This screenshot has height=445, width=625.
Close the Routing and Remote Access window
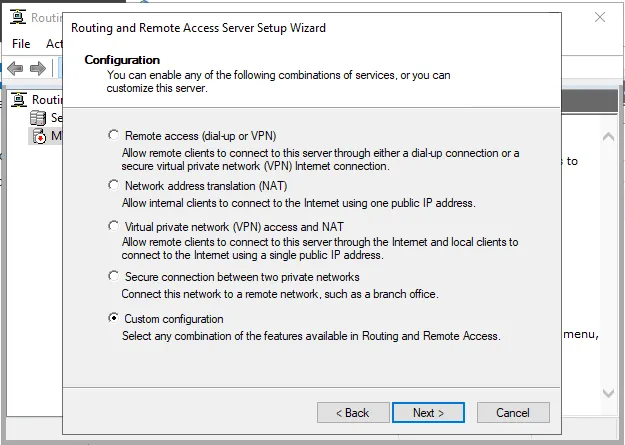tap(600, 18)
